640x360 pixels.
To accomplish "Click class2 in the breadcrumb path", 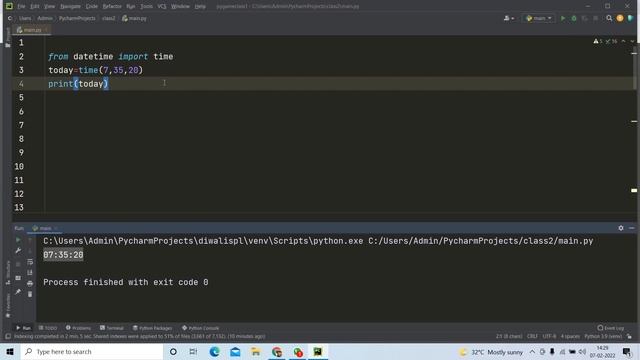I will tap(109, 18).
